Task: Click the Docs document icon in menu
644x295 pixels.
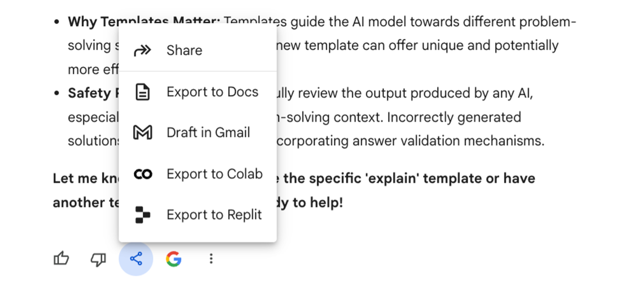Action: (142, 92)
